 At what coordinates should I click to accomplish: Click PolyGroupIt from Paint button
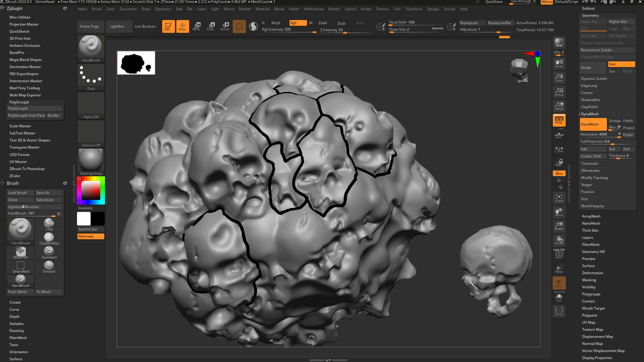[26, 115]
